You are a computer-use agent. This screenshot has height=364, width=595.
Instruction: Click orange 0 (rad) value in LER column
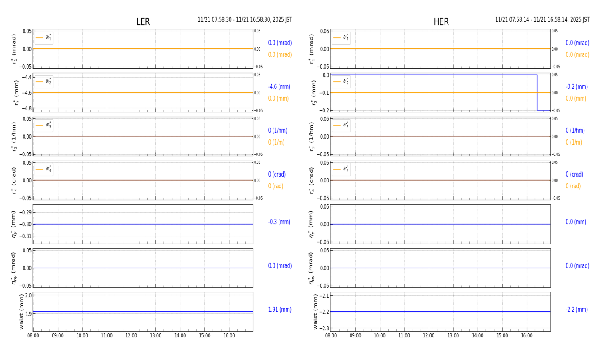tap(276, 186)
